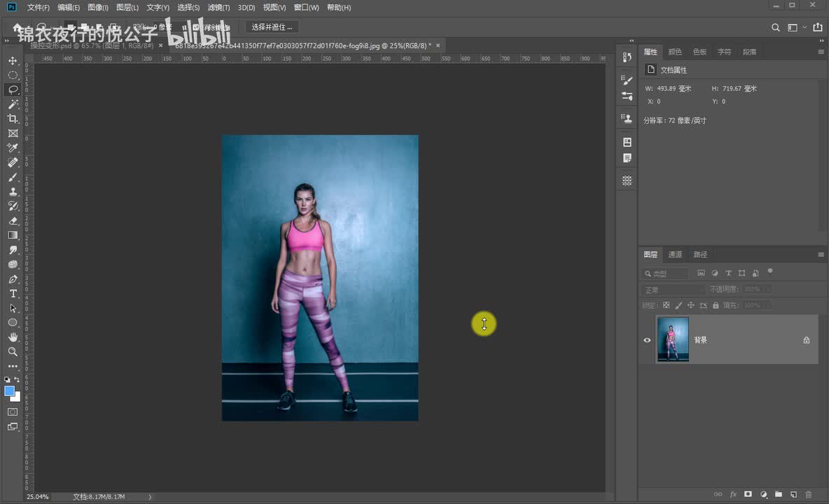Click the foreground color swatch
This screenshot has width=829, height=504.
[x=9, y=391]
